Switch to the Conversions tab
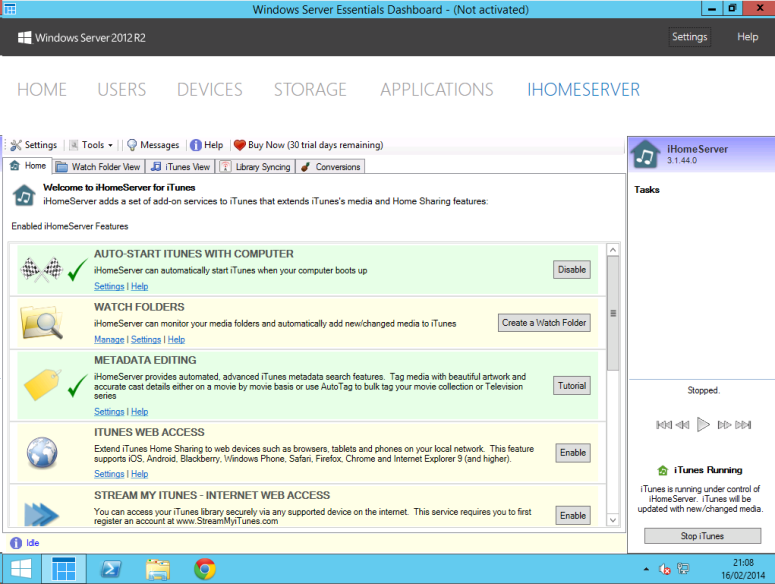This screenshot has height=584, width=775. [x=331, y=167]
